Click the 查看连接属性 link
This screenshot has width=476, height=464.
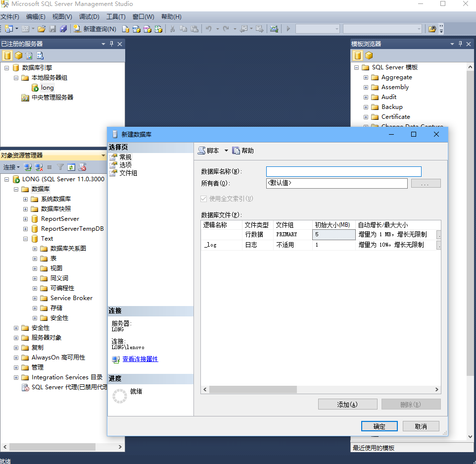click(x=140, y=359)
